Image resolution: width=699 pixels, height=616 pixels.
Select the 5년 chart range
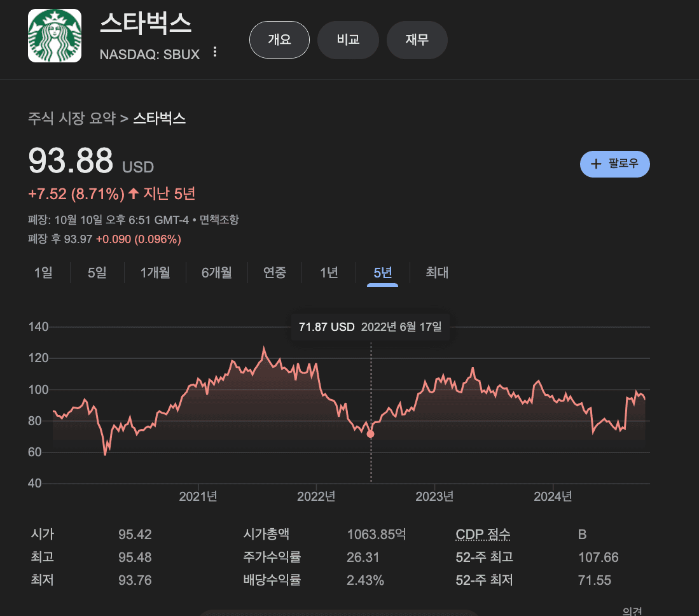382,272
